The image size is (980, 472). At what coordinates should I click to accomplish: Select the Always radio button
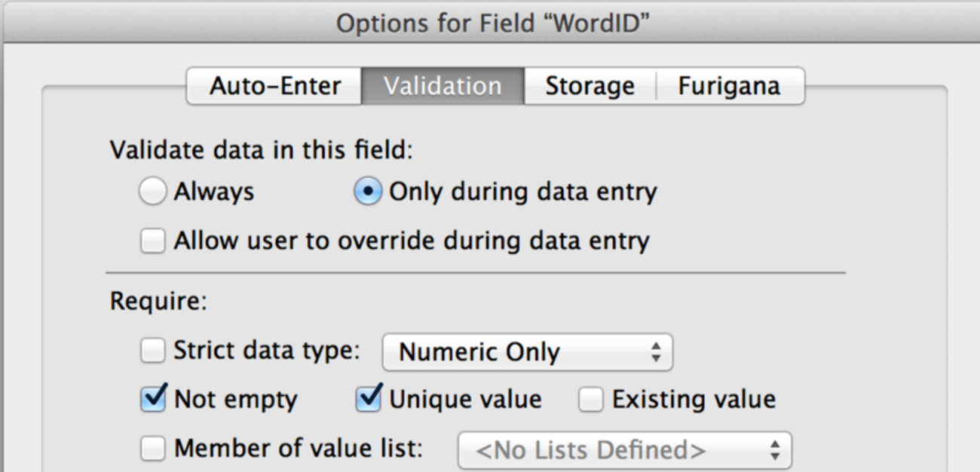click(152, 192)
